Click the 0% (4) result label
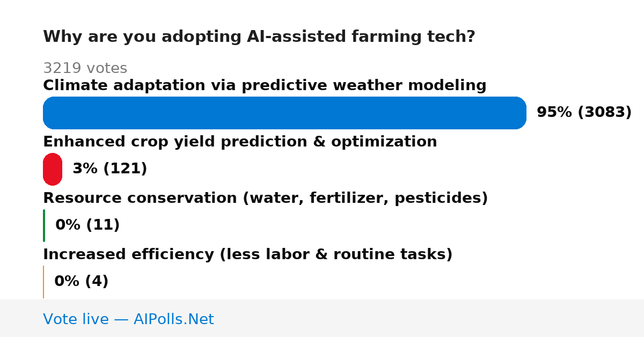Screen dimensions: 644x337 coord(82,282)
